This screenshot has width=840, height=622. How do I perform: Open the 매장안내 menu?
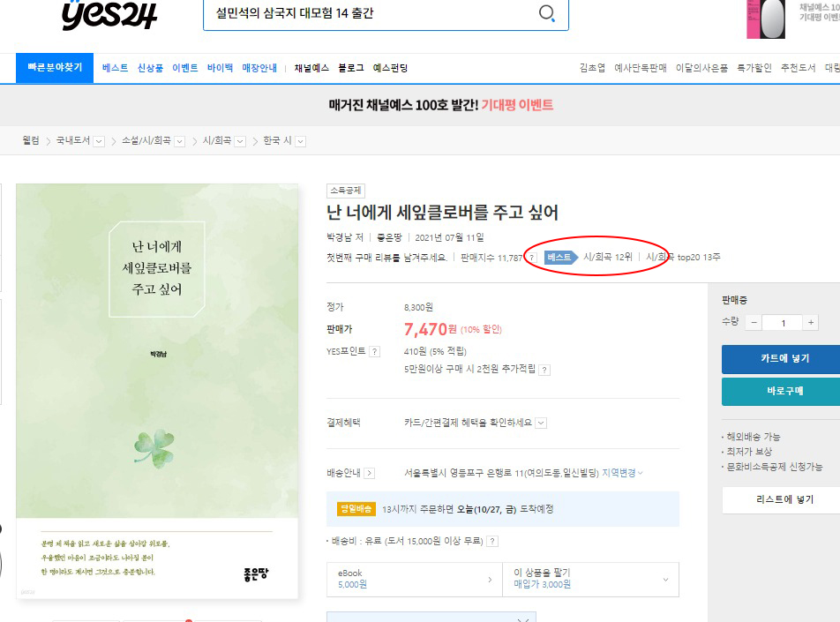tap(259, 68)
